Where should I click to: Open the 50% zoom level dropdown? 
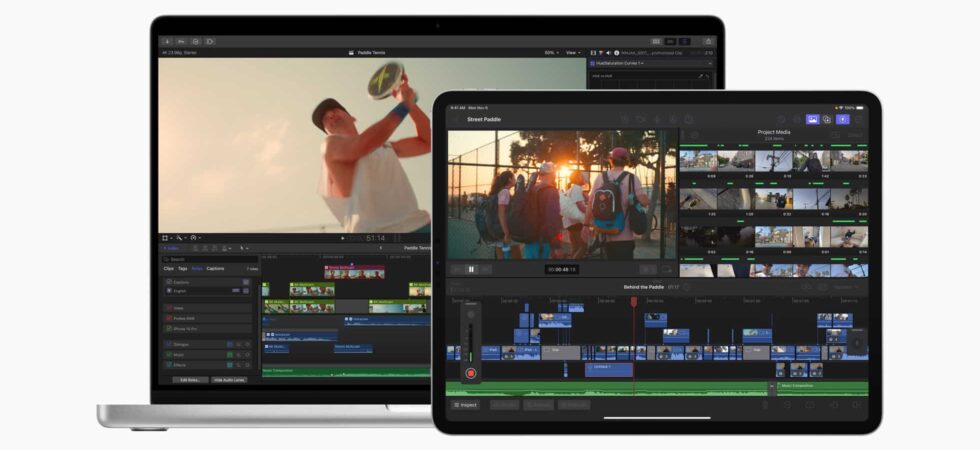tap(550, 52)
